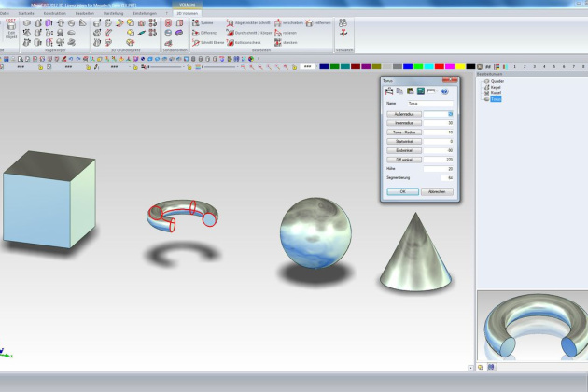Click the Außenradius parameter button
The height and width of the screenshot is (392, 588).
pos(404,113)
